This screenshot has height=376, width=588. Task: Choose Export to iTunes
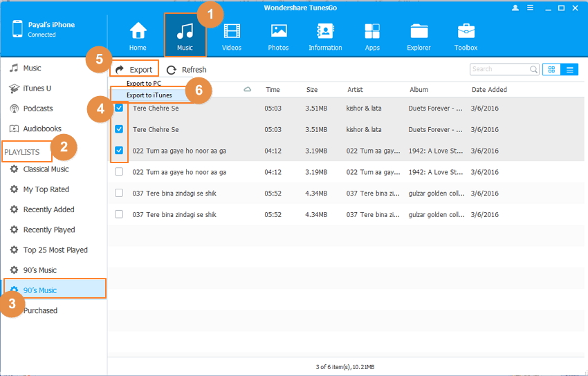149,95
